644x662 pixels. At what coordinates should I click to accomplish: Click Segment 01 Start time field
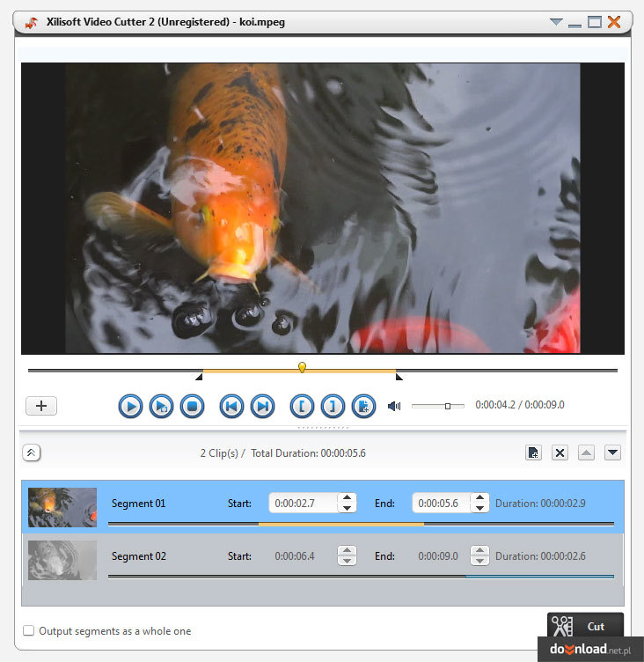point(303,504)
